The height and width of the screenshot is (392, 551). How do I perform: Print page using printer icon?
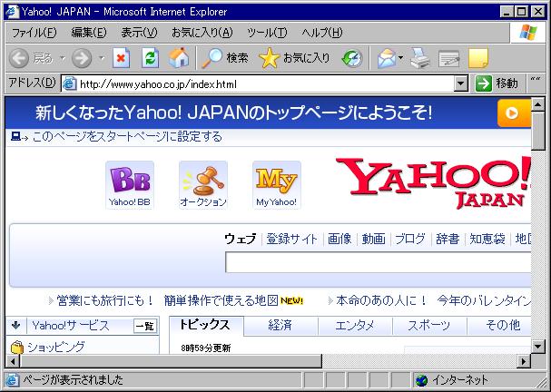pyautogui.click(x=420, y=58)
